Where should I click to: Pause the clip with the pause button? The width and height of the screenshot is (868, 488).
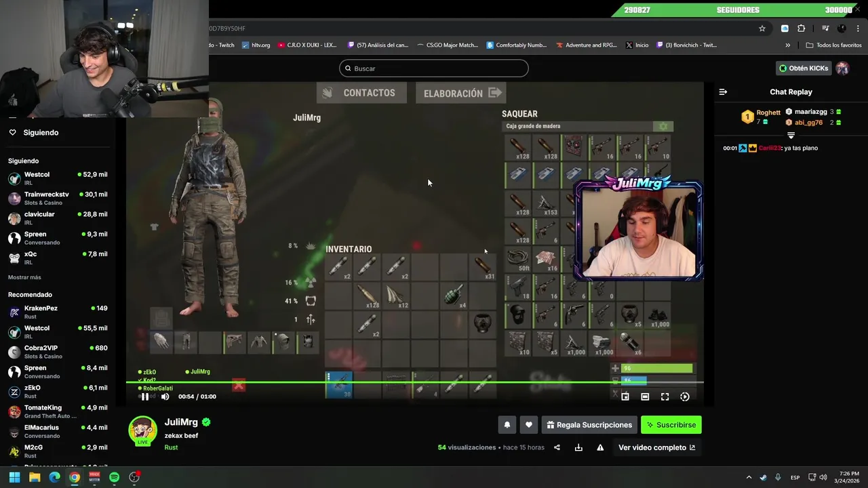(144, 396)
